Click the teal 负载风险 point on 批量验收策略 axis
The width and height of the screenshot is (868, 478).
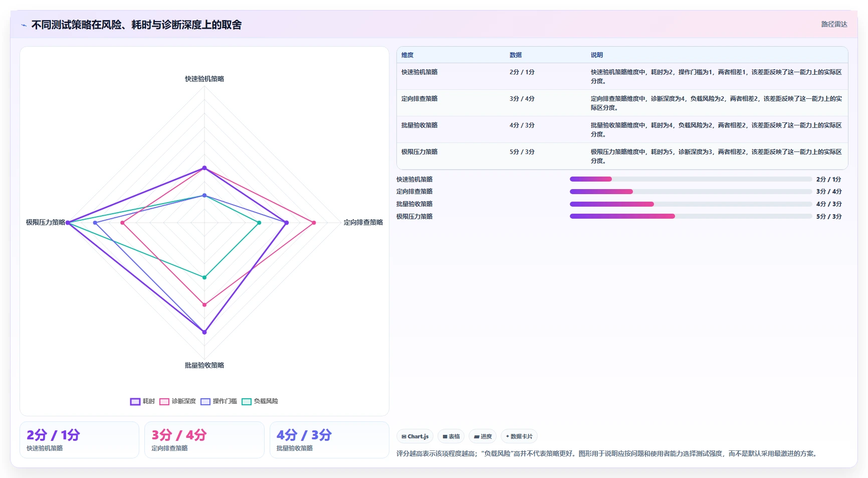204,277
